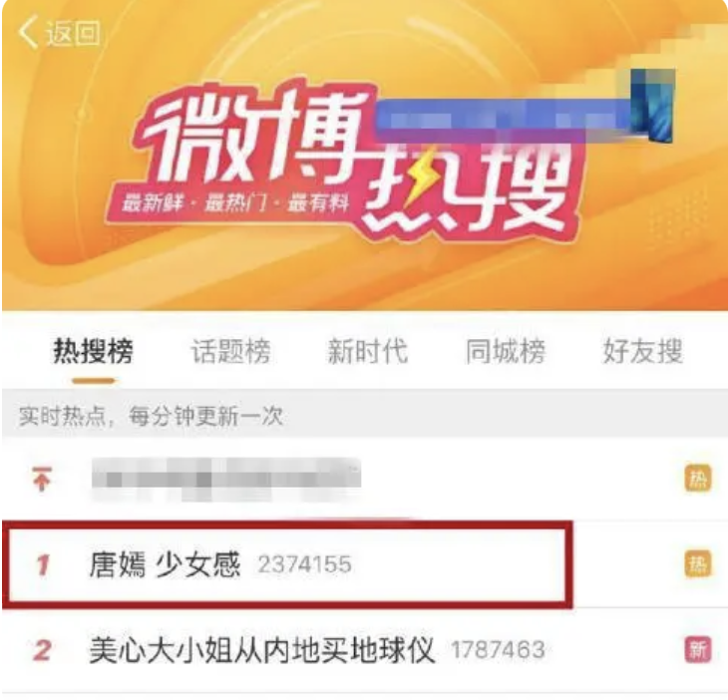Viewport: 728px width, 700px height.
Task: Tap the back chevron arrow icon
Action: pyautogui.click(x=28, y=32)
